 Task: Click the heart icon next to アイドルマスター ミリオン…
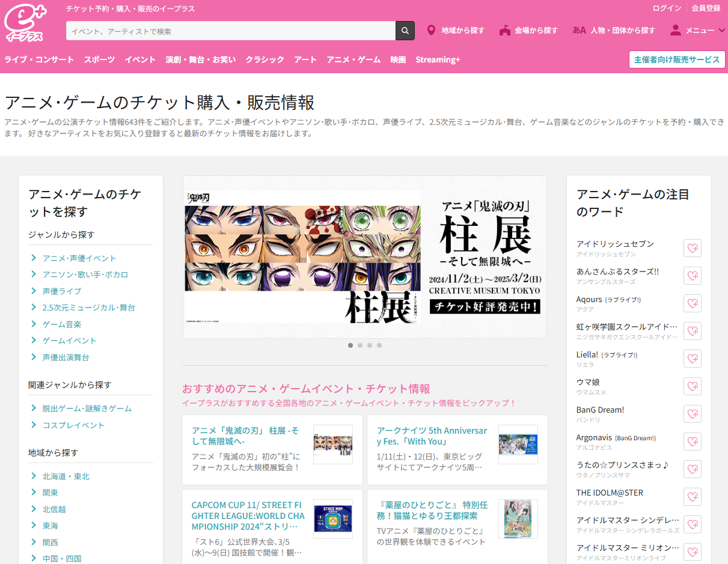(x=693, y=552)
